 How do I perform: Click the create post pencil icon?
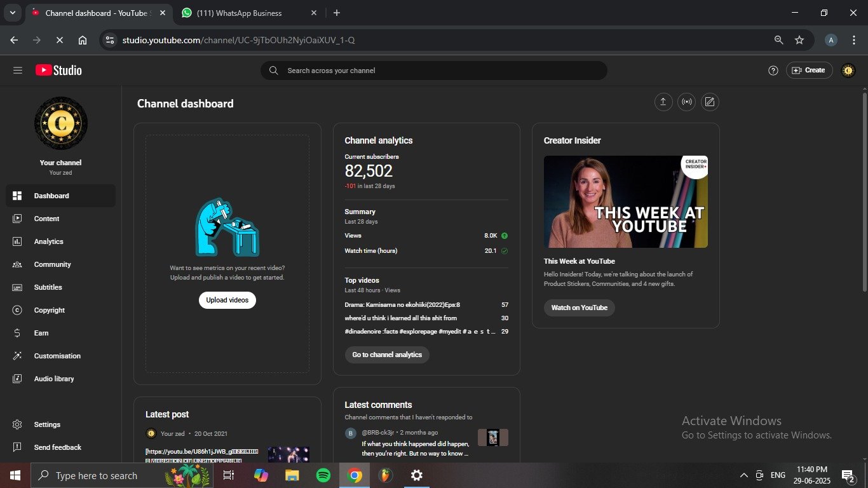[710, 102]
